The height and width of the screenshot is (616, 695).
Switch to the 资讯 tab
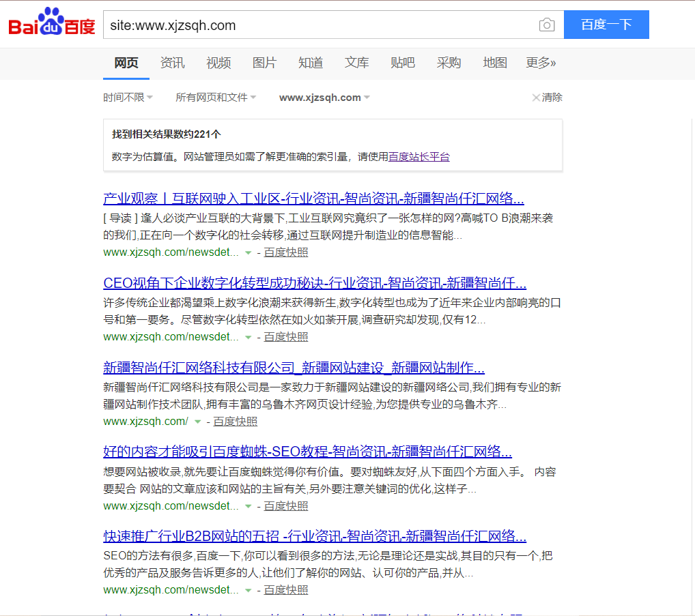click(172, 63)
